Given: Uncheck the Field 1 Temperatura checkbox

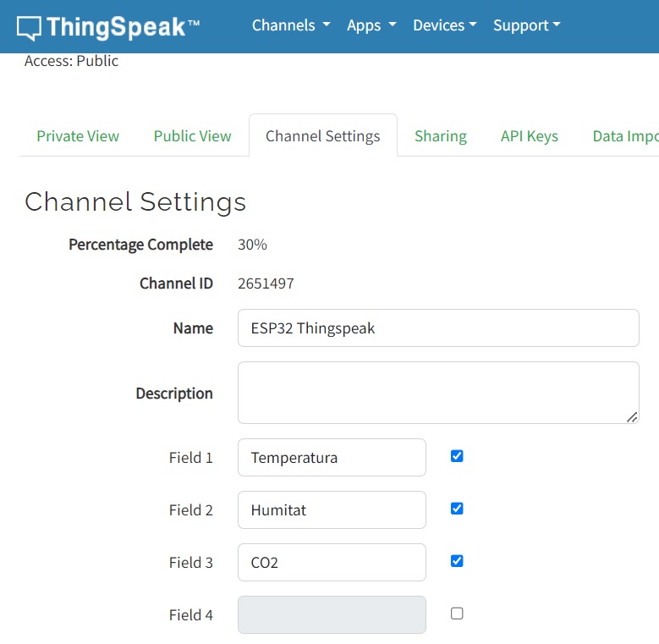Looking at the screenshot, I should coord(457,456).
